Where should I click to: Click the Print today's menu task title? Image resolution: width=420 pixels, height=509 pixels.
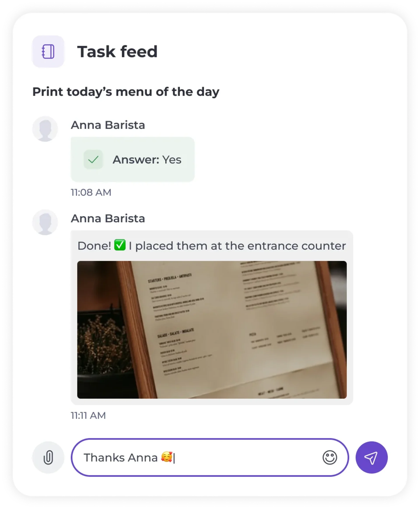pos(126,92)
